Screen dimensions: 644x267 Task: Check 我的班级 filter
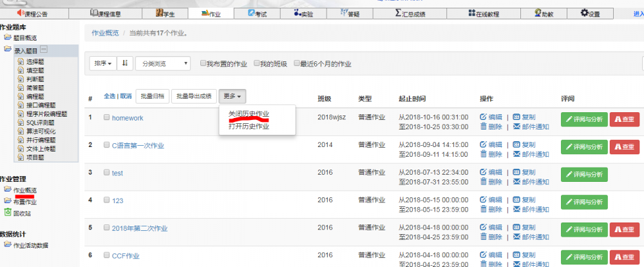[256, 63]
